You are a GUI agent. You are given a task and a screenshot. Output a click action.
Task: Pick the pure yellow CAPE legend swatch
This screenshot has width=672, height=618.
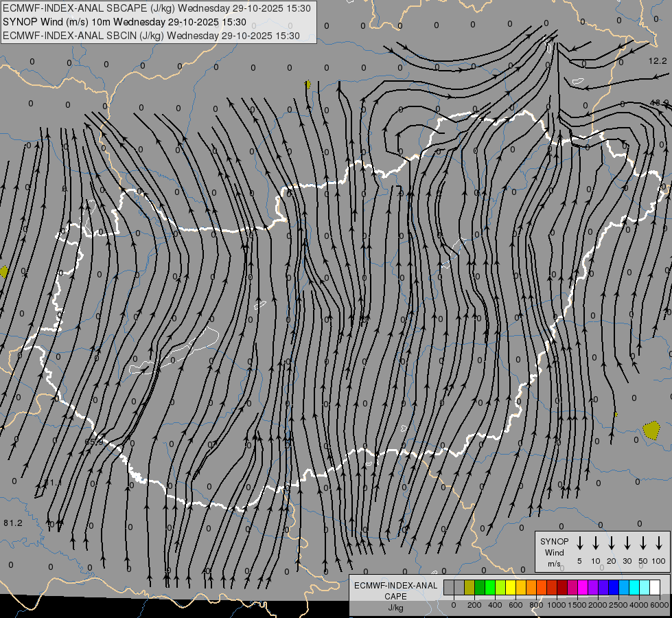(x=511, y=587)
